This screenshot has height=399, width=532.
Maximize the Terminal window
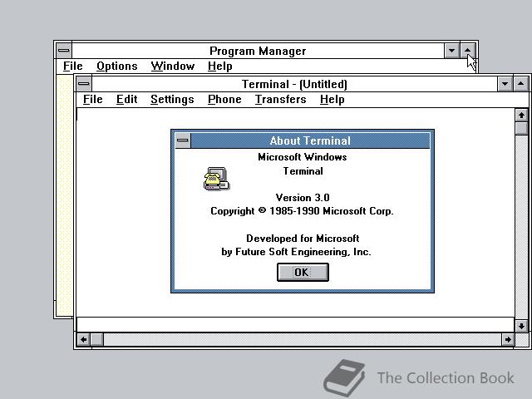point(521,84)
